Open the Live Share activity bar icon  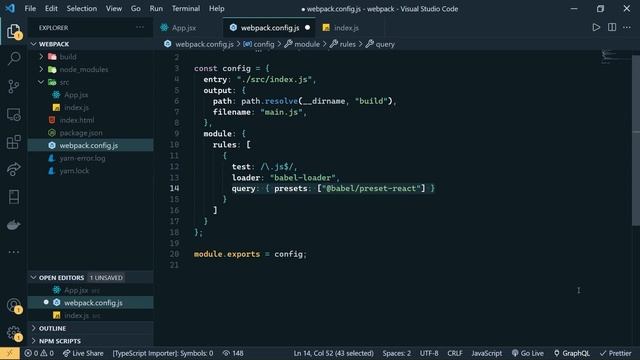[13, 169]
